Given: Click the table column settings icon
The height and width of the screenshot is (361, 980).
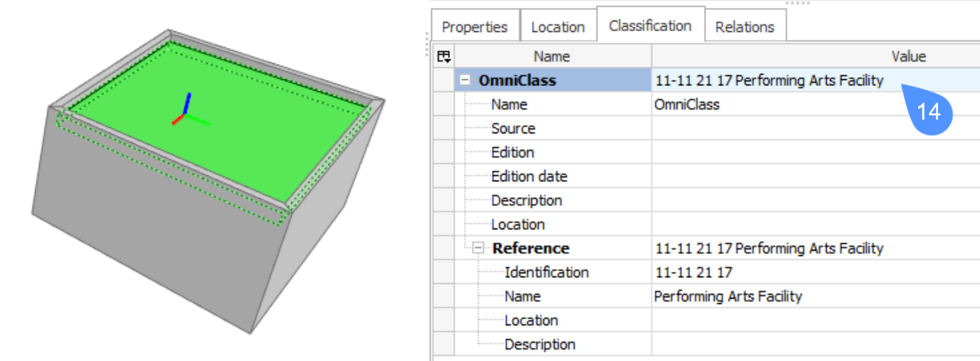Looking at the screenshot, I should point(444,56).
